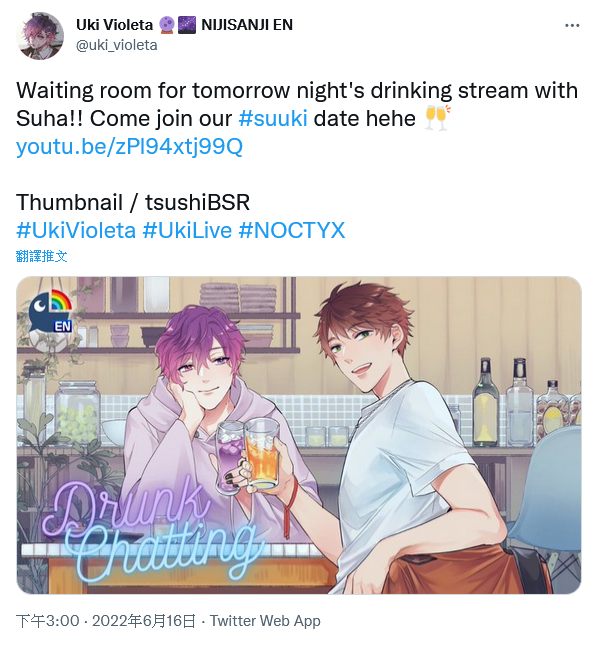The width and height of the screenshot is (598, 647).
Task: Click the galaxy emoji beside display name
Action: [187, 25]
